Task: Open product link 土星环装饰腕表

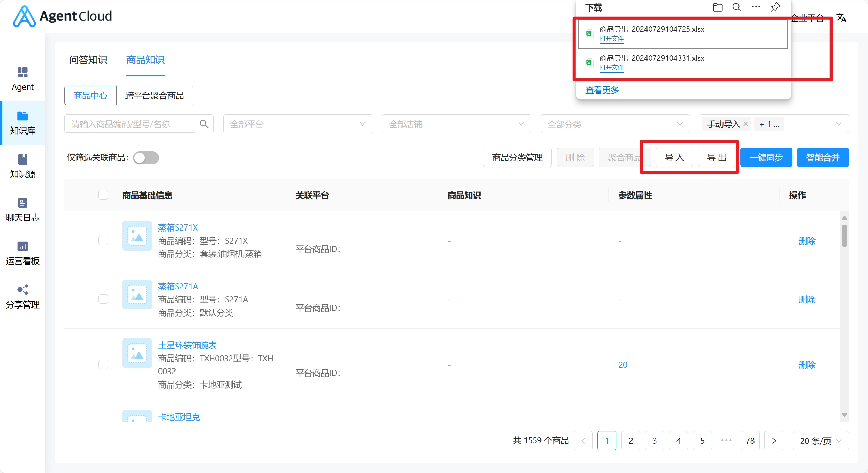Action: coord(187,345)
